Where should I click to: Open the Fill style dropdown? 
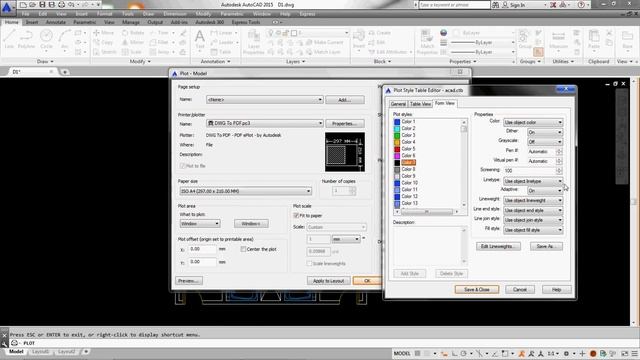pyautogui.click(x=533, y=230)
